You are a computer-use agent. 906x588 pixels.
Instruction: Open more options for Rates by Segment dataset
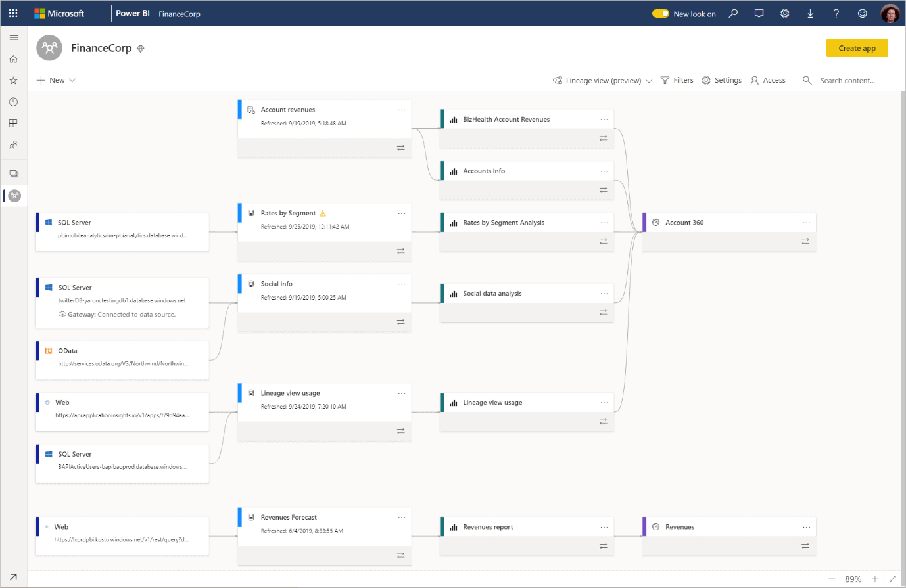click(402, 214)
